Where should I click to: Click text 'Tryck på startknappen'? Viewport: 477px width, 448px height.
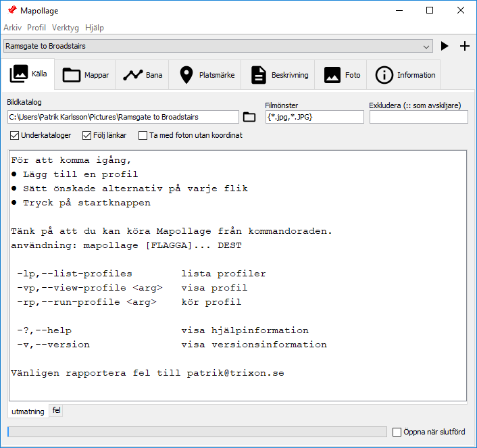[x=86, y=203]
